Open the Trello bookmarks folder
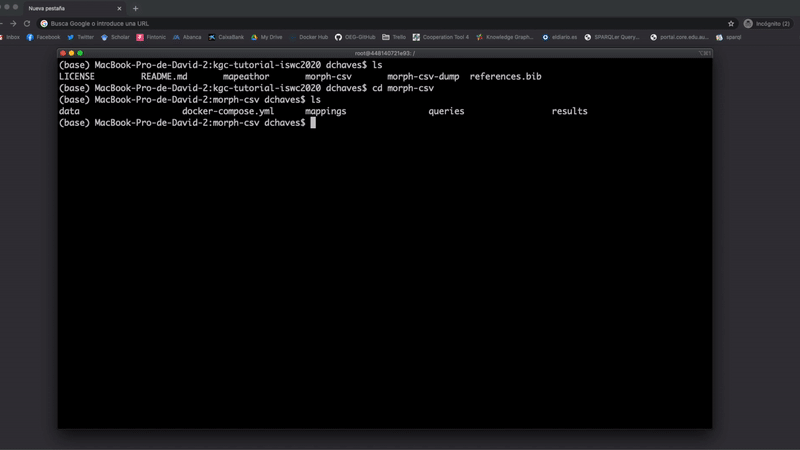Image resolution: width=800 pixels, height=450 pixels. coord(394,37)
